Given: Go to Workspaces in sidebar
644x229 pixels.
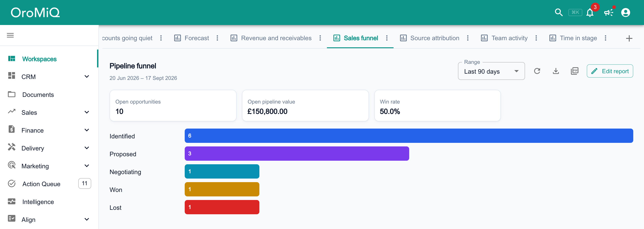Looking at the screenshot, I should [49, 59].
